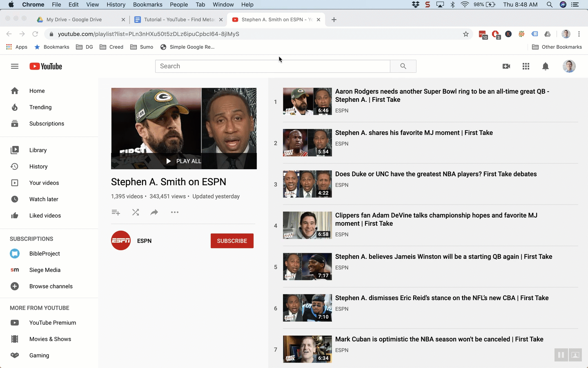Open Subscriptions in the sidebar
The image size is (588, 368).
[49, 123]
